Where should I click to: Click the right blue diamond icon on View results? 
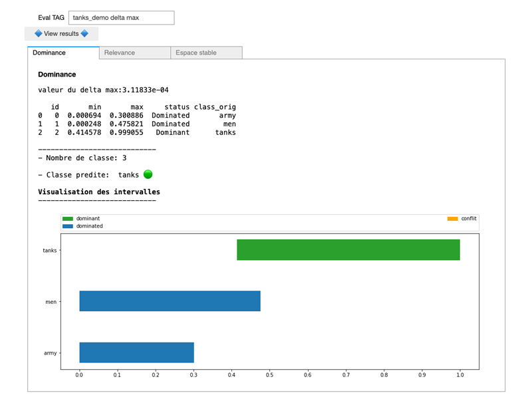pyautogui.click(x=86, y=33)
